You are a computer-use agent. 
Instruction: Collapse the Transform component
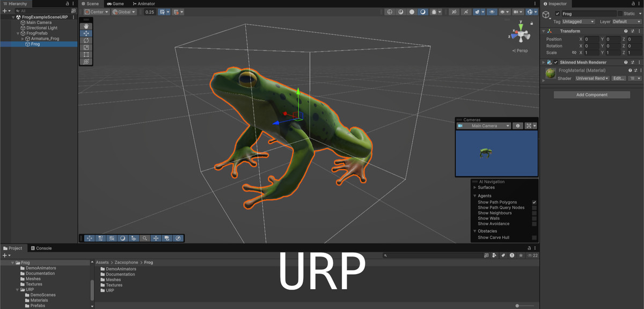[x=543, y=31]
